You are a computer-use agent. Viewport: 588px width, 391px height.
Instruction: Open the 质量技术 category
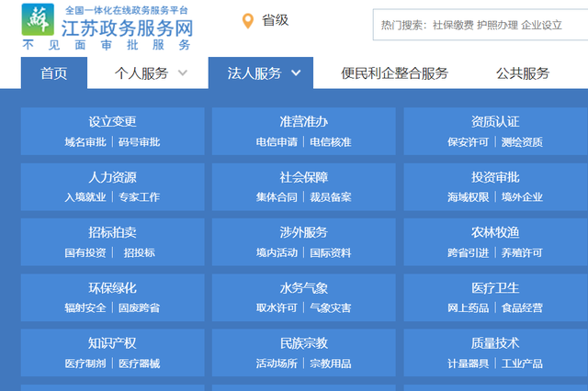[x=495, y=343]
